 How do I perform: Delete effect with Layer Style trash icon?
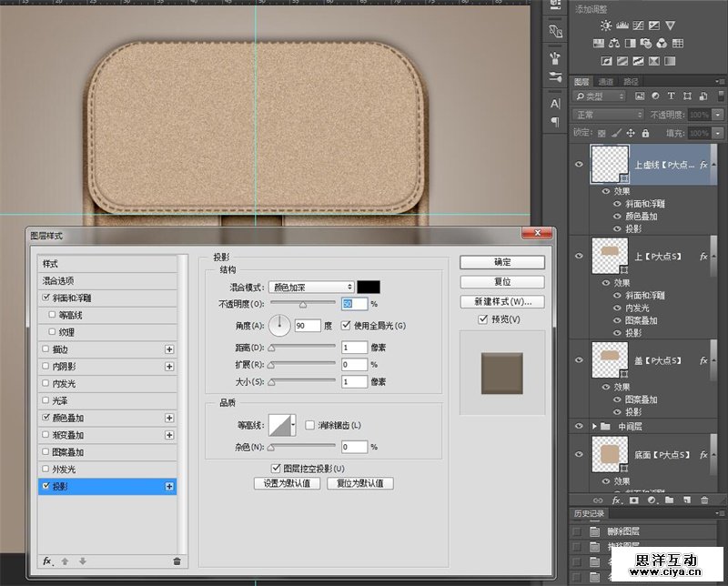click(x=177, y=561)
